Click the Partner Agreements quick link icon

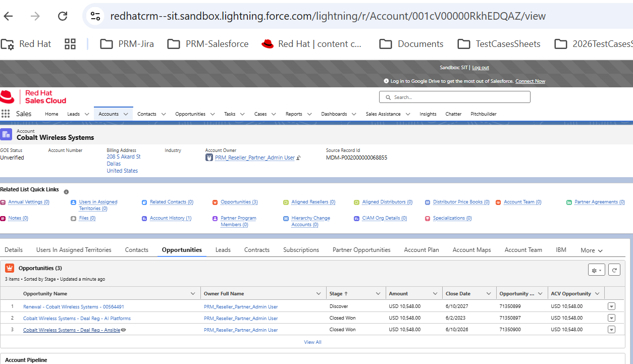click(x=569, y=202)
